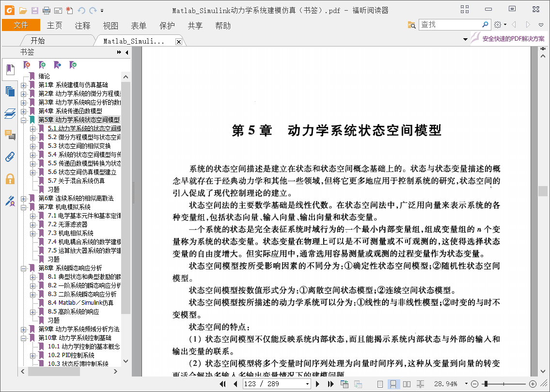Select the 绪论 bookmark

[44, 76]
